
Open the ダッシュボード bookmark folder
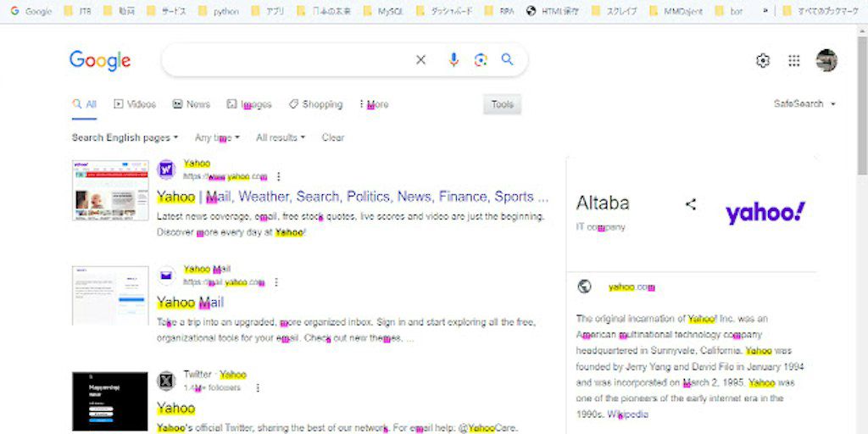[x=444, y=11]
